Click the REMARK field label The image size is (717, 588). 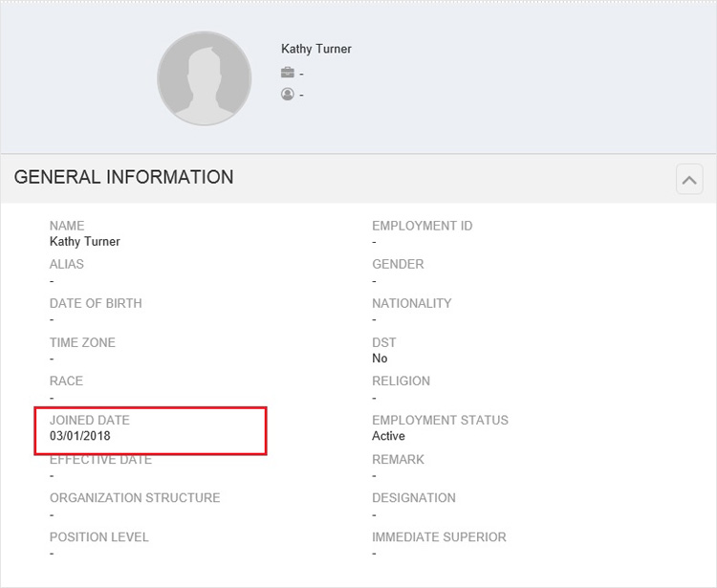398,460
